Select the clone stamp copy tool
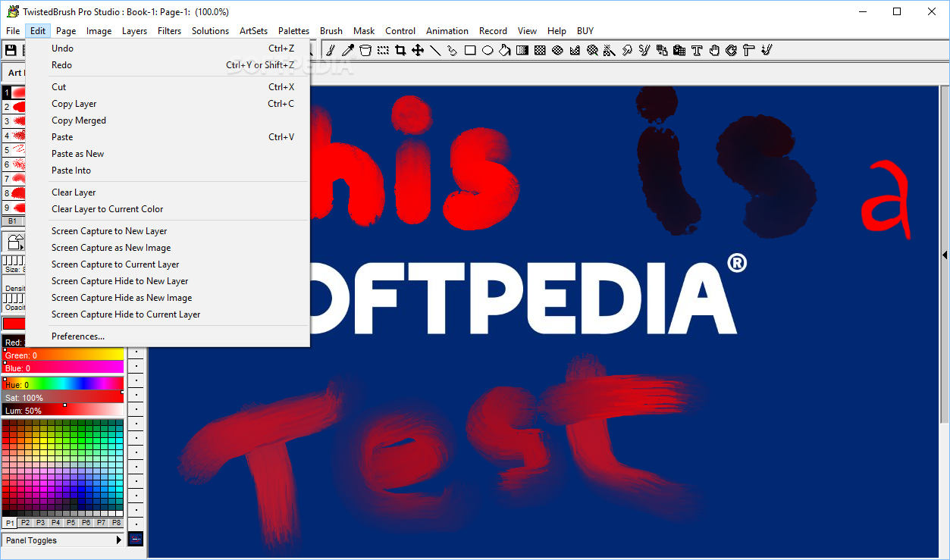Screen dimensions: 950x560 (x=662, y=50)
